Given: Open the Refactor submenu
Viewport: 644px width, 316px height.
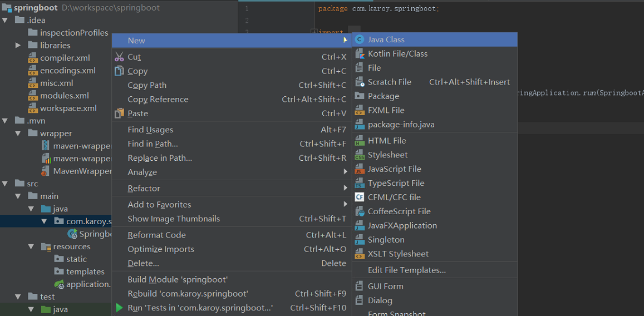Looking at the screenshot, I should tap(232, 189).
